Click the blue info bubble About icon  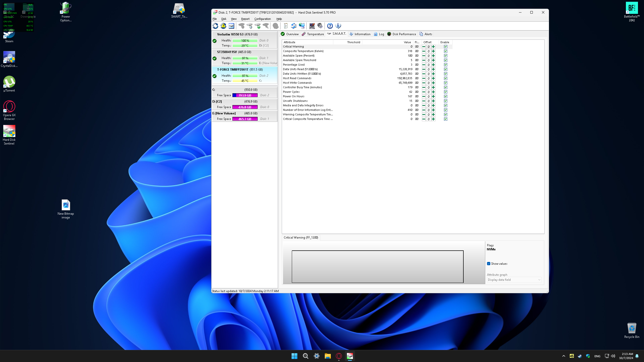click(338, 26)
